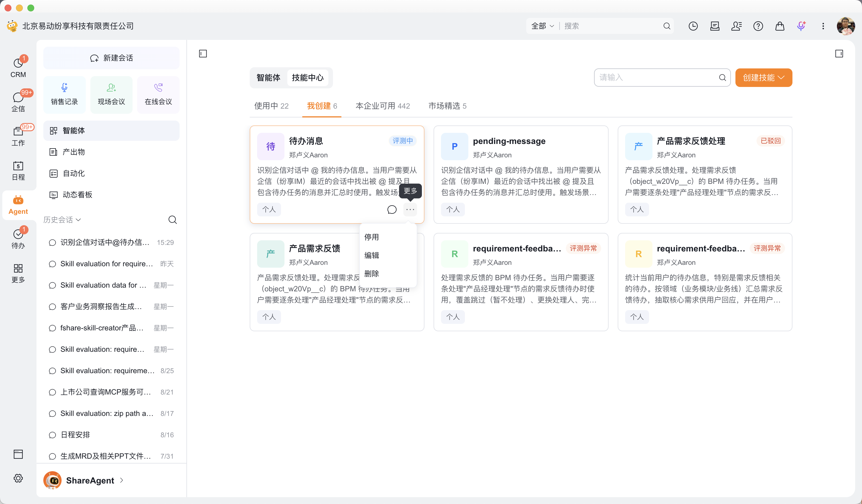The height and width of the screenshot is (504, 862).
Task: Expand the 历史会话 dropdown
Action: pyautogui.click(x=62, y=220)
